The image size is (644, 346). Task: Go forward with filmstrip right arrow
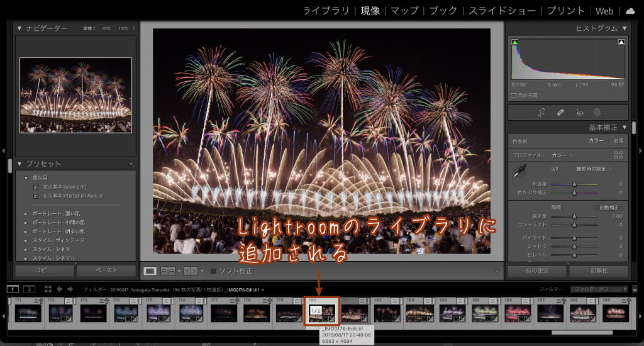click(70, 289)
